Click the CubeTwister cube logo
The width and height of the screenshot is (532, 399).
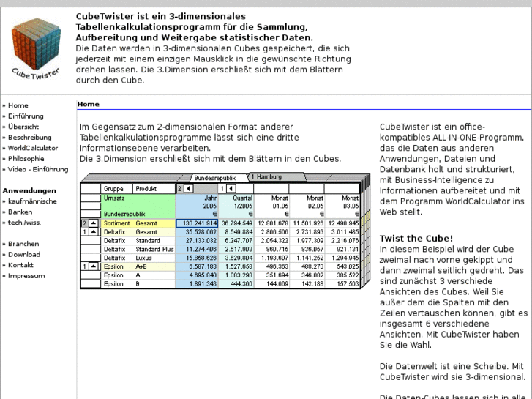36,48
